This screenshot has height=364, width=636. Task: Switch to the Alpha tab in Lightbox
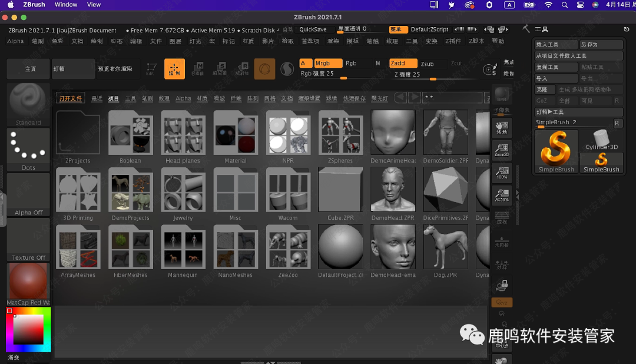click(183, 98)
